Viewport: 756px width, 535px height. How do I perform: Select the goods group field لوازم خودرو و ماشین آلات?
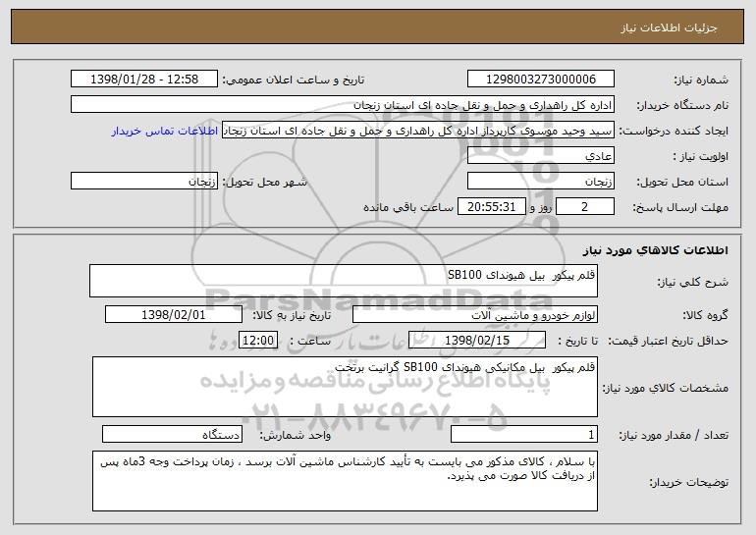[475, 315]
